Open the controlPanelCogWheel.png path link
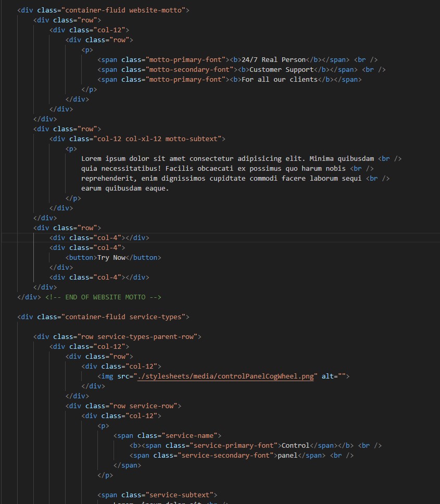440x504 pixels. pos(225,376)
